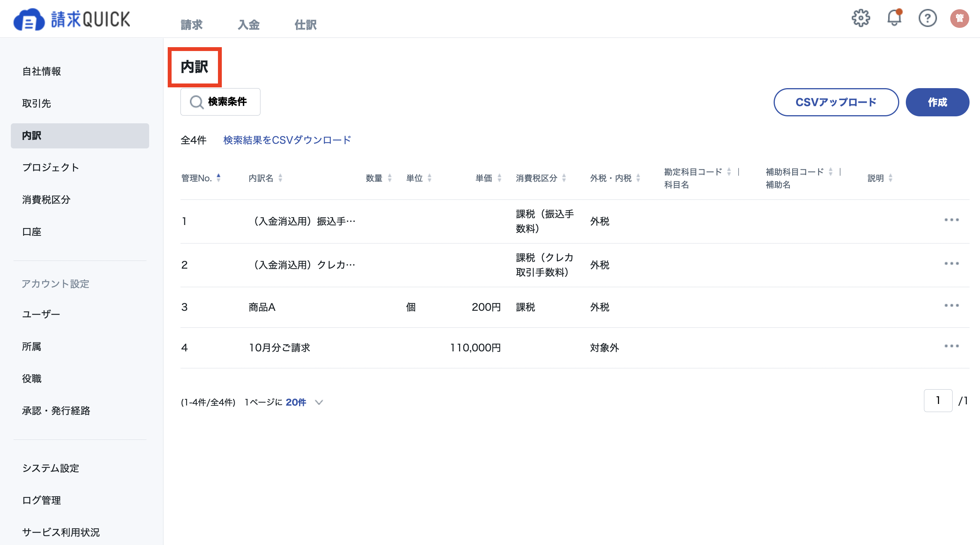The height and width of the screenshot is (545, 980).
Task: Sort by 消費税区分 column arrows
Action: (x=564, y=178)
